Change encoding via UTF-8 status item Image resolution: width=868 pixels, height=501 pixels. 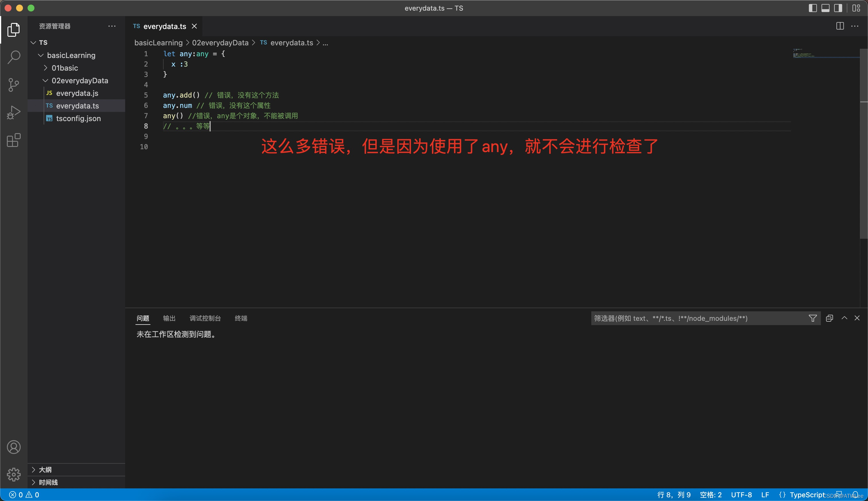tap(741, 495)
